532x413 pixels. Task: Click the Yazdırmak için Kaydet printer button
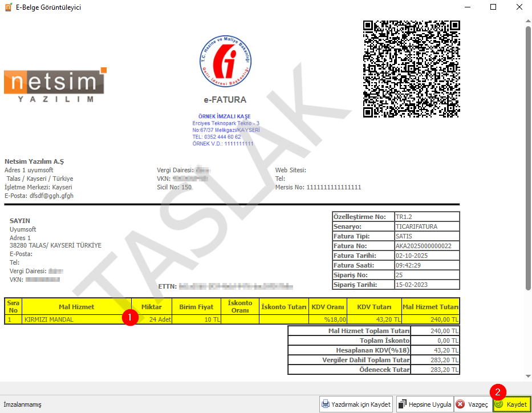click(x=356, y=404)
